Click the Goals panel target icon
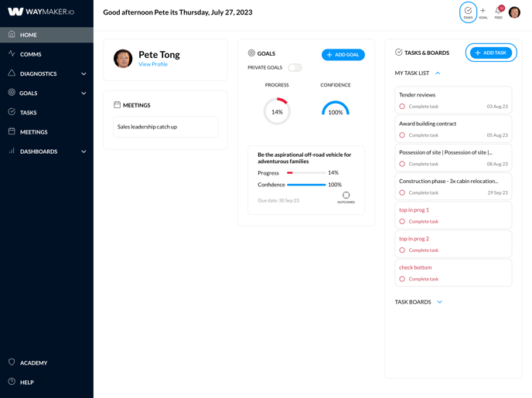The width and height of the screenshot is (532, 398). 251,53
